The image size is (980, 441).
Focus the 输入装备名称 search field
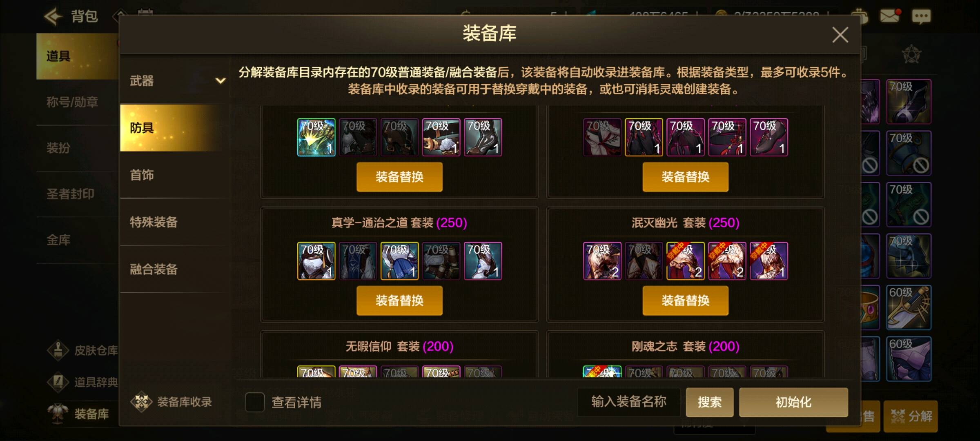point(629,402)
